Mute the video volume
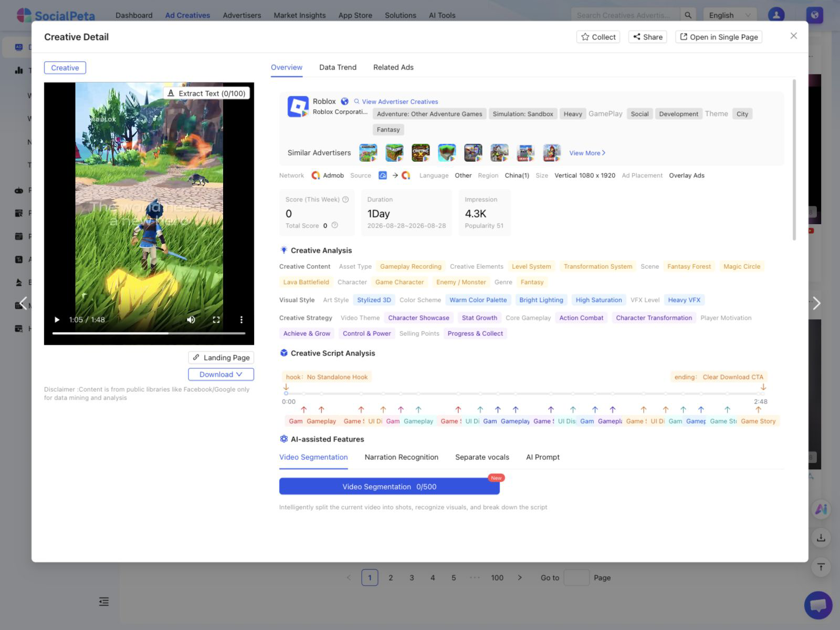The width and height of the screenshot is (840, 630). coord(191,320)
